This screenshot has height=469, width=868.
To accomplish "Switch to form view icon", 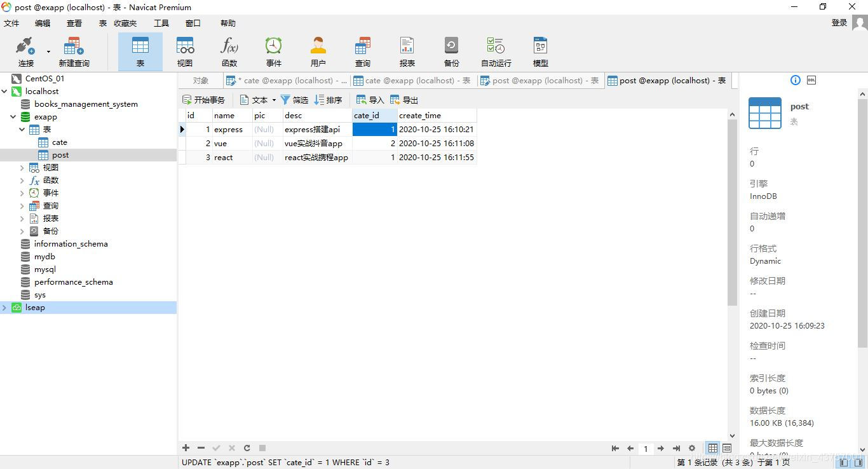I will [727, 449].
